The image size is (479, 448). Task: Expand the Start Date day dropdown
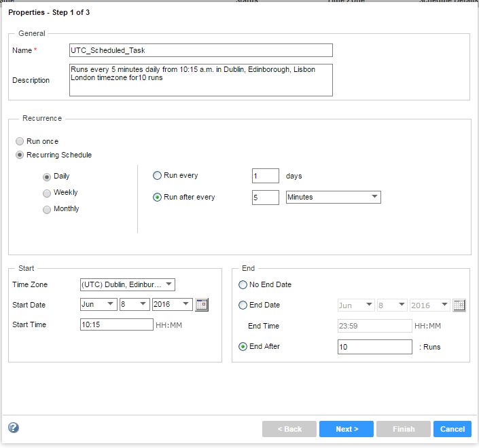click(134, 305)
